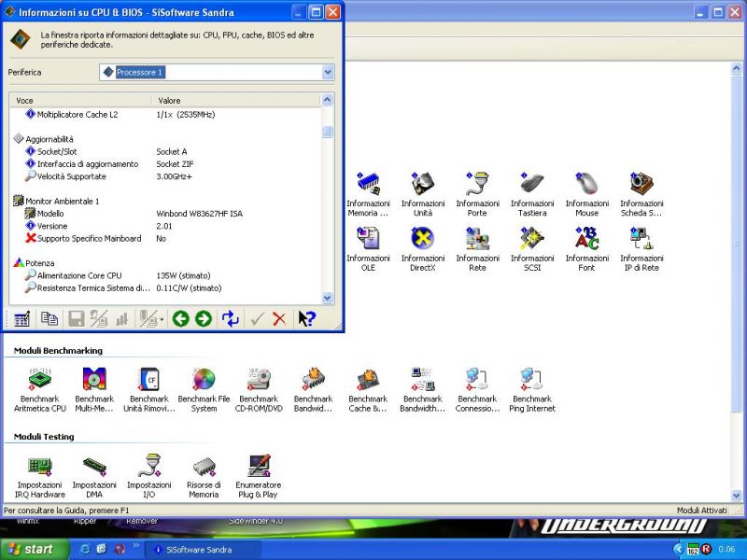Image resolution: width=747 pixels, height=560 pixels.
Task: Confirm with the checkmark toolbar button
Action: click(x=258, y=318)
